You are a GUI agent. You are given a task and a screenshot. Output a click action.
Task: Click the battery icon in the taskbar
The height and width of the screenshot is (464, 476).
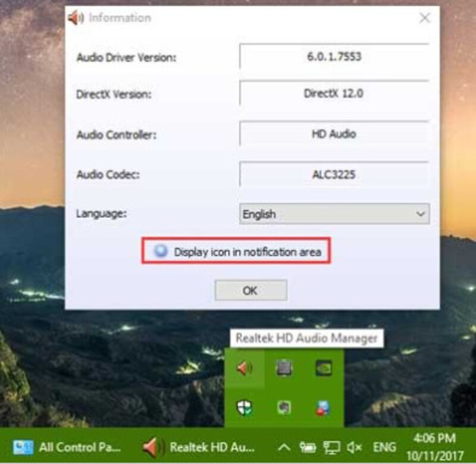coord(308,447)
